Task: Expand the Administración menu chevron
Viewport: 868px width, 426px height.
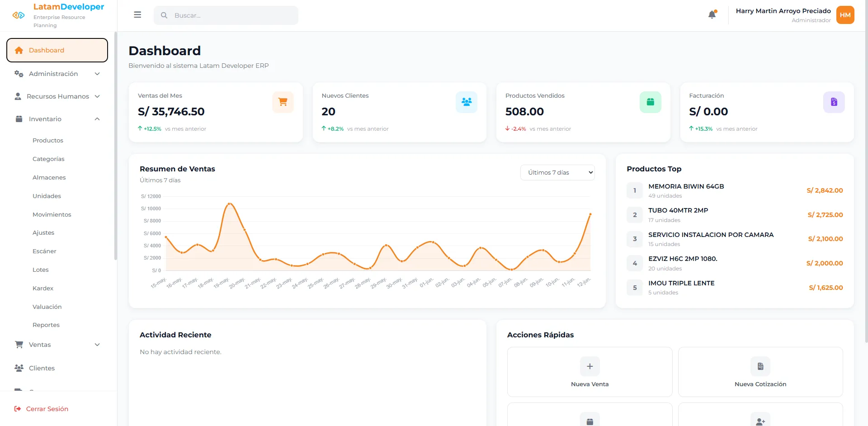Action: tap(97, 74)
